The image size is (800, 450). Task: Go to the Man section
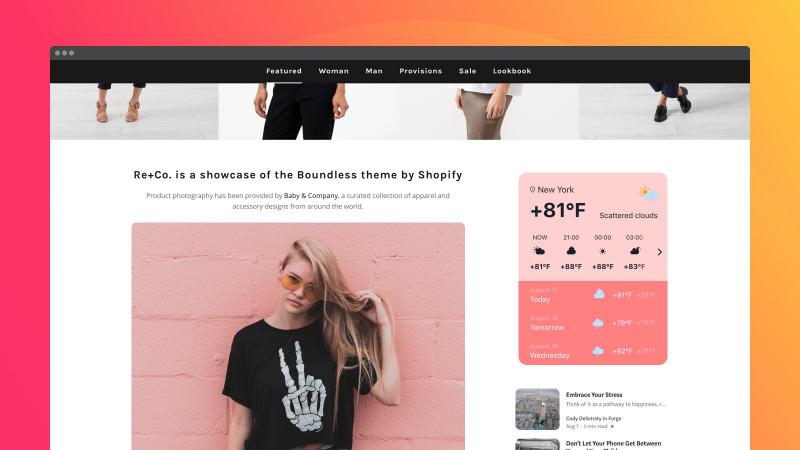point(374,71)
